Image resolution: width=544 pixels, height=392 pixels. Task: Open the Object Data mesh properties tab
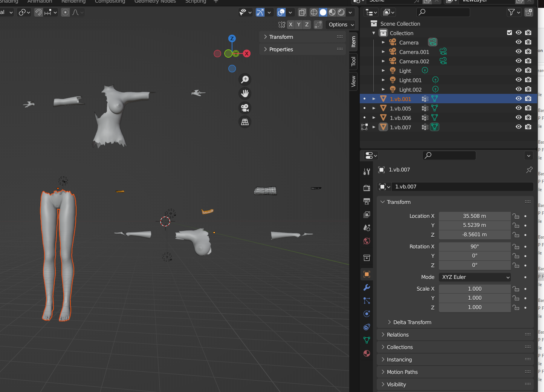pyautogui.click(x=367, y=340)
